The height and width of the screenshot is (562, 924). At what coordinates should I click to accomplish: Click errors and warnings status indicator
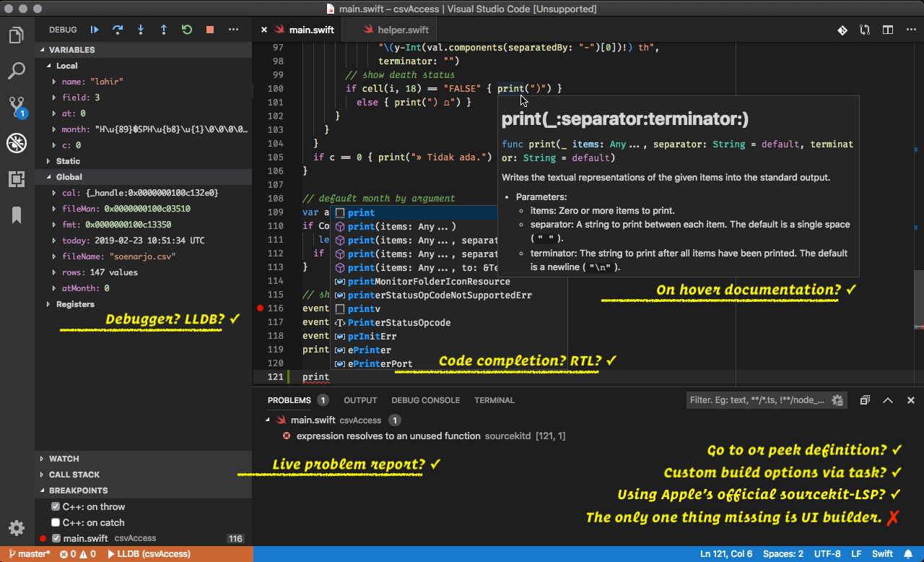78,554
